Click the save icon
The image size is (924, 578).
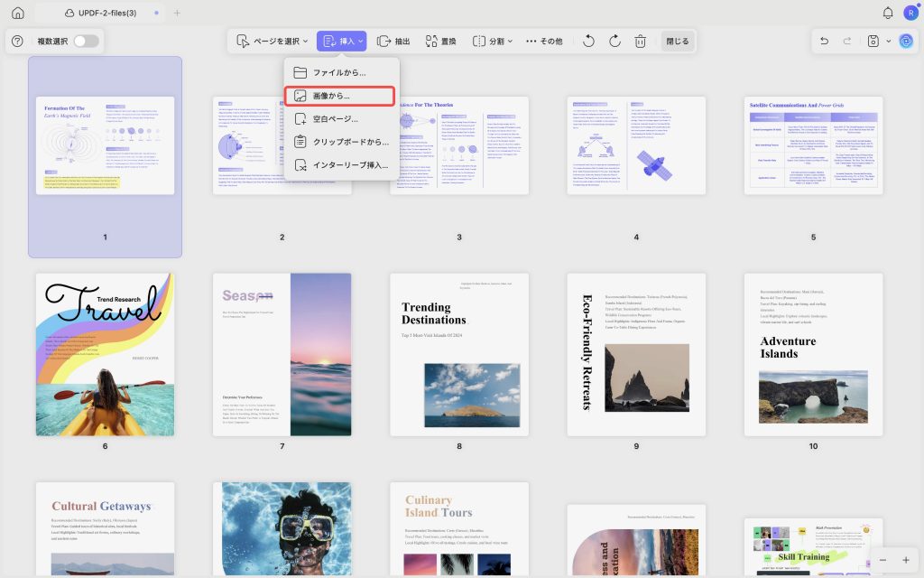coord(873,42)
